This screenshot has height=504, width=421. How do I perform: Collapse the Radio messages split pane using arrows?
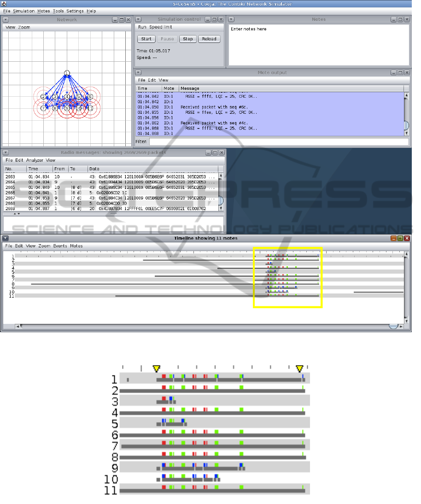point(16,214)
